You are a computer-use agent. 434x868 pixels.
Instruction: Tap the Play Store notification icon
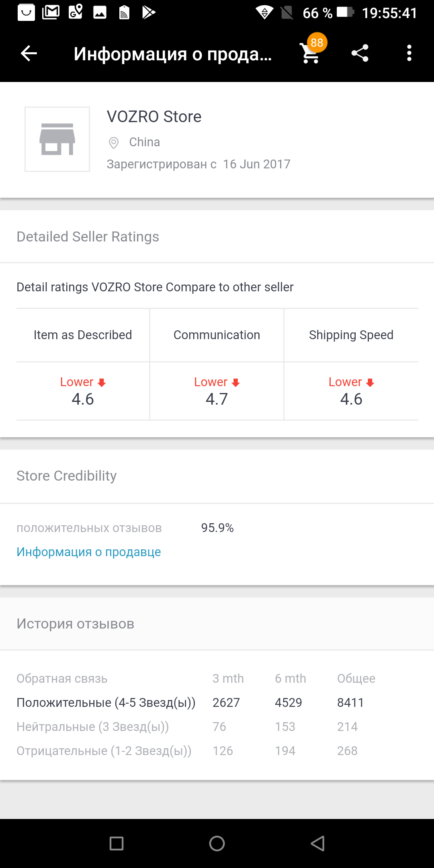coord(148,12)
